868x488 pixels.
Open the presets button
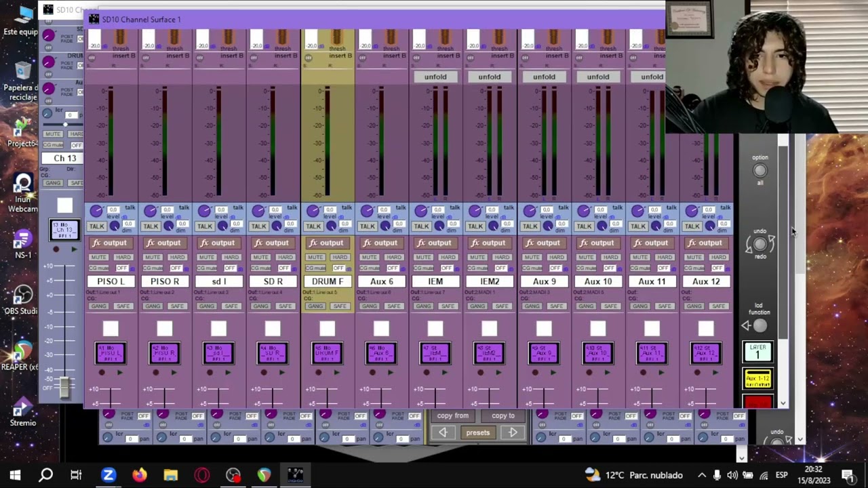(x=477, y=432)
